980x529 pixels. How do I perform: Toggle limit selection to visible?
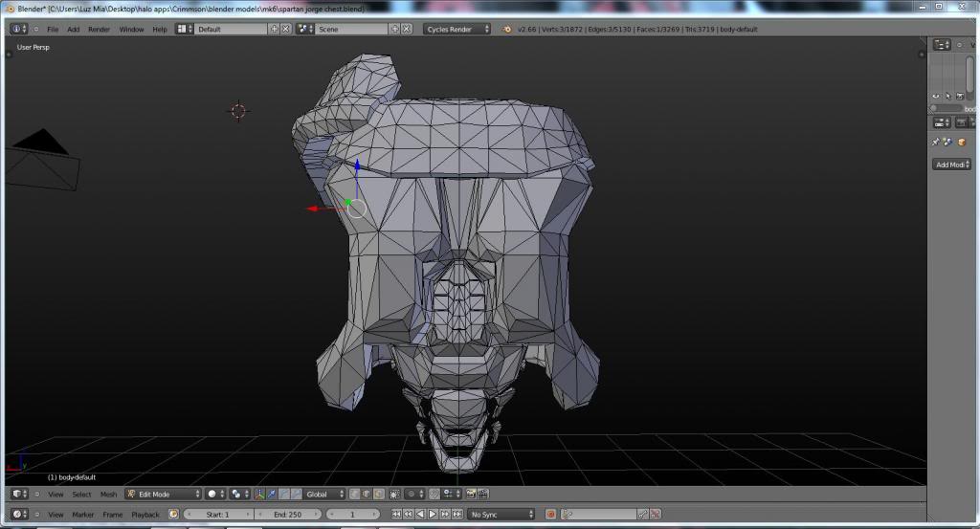pos(395,494)
